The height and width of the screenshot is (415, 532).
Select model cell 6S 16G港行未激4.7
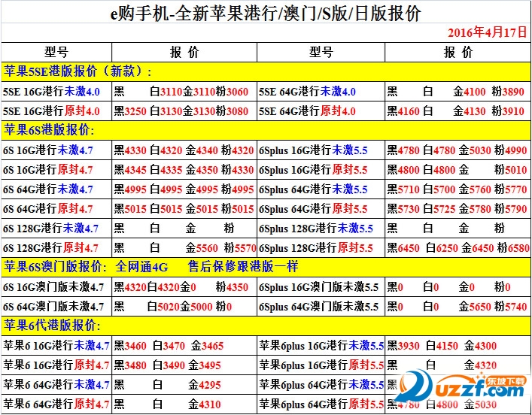pyautogui.click(x=48, y=150)
